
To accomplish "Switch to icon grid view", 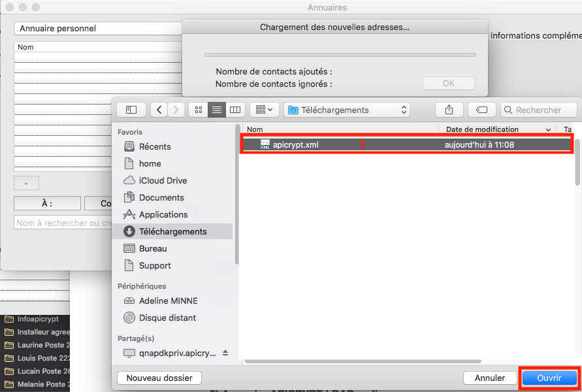I will 199,110.
